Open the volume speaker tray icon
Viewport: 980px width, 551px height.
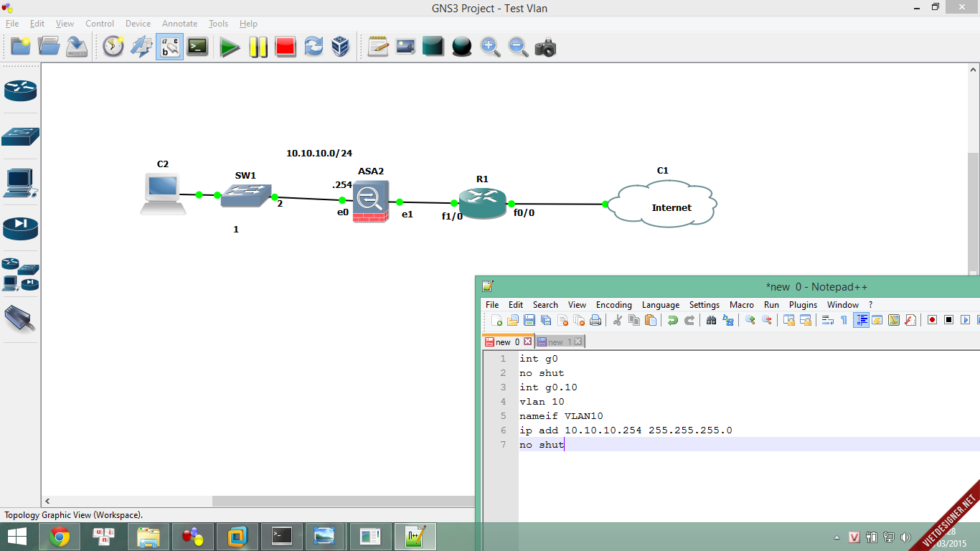tap(904, 537)
